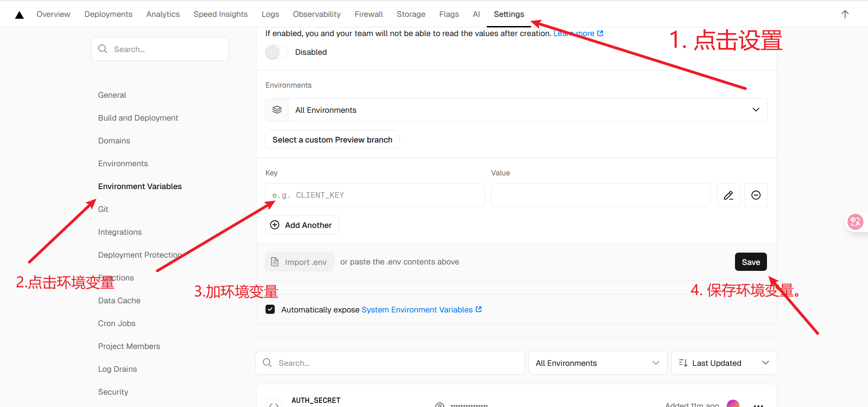Screen dimensions: 868x407
Task: Open the three-dots menu for AUTH_SECRET
Action: [758, 404]
